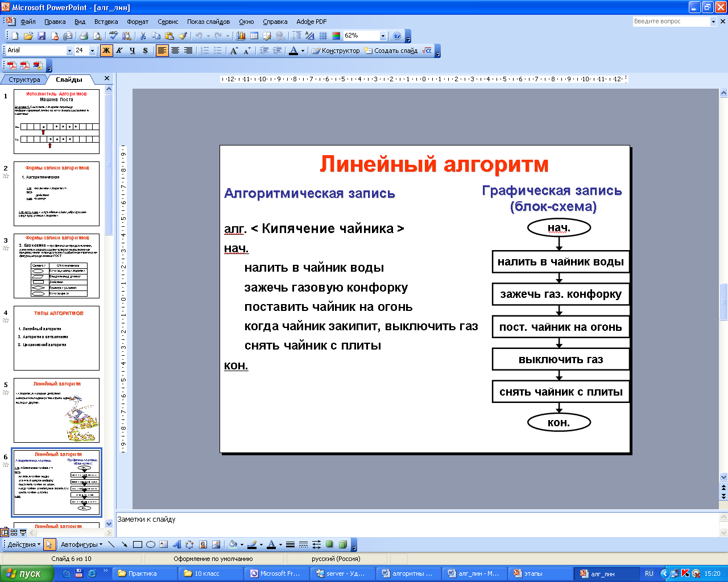Image resolution: width=728 pixels, height=582 pixels.
Task: Save the presentation with the floppy disk icon
Action: click(41, 36)
